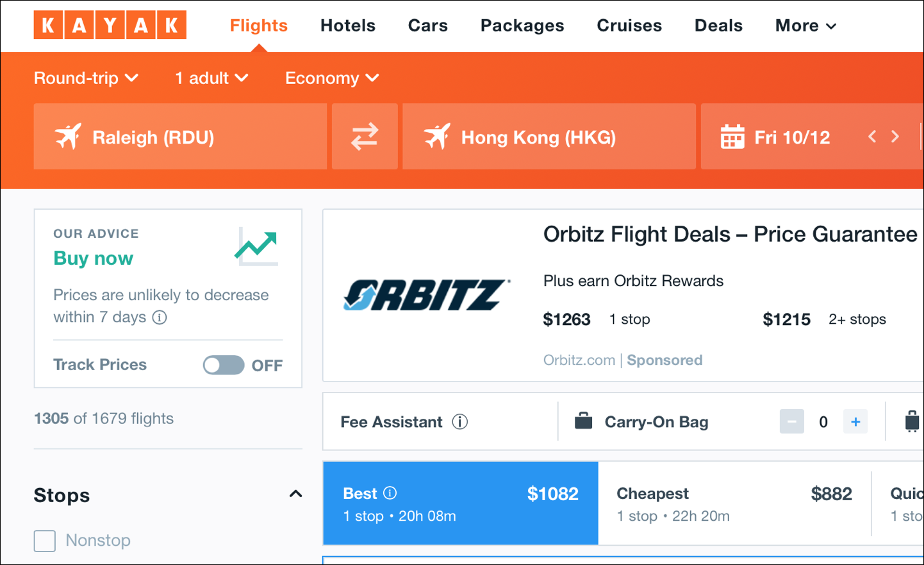Open the calendar icon for departure date
The image size is (924, 565).
pyautogui.click(x=732, y=137)
